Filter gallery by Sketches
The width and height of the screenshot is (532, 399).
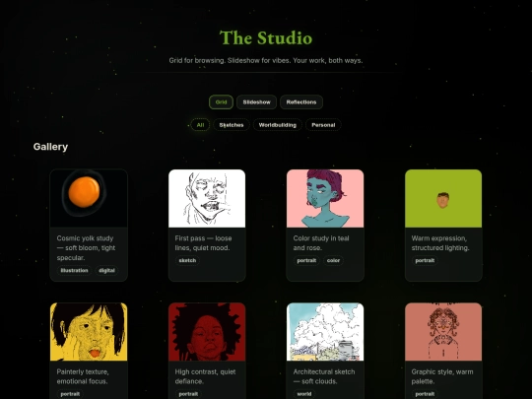point(232,125)
